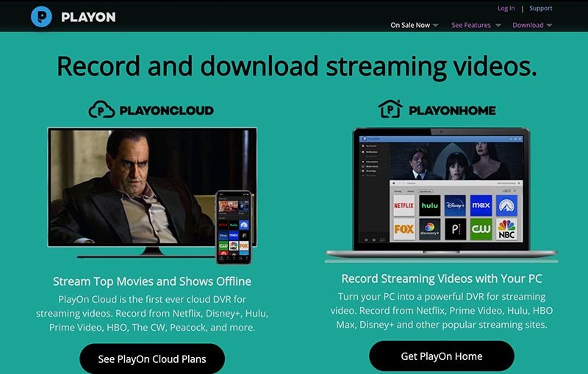Image resolution: width=588 pixels, height=374 pixels.
Task: Select the CW tile on laptop
Action: (481, 229)
